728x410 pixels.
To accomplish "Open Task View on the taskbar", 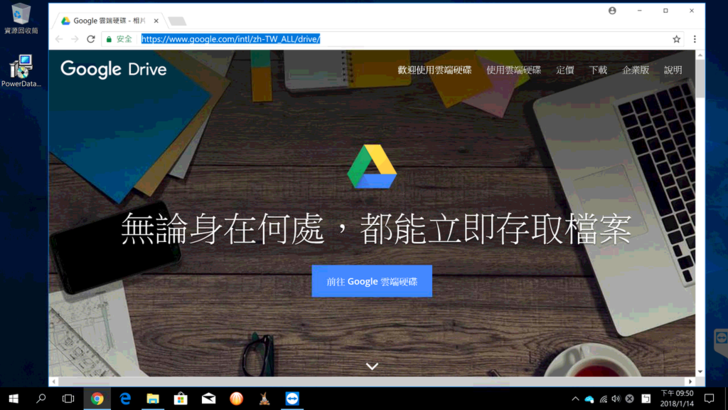I will pos(68,399).
